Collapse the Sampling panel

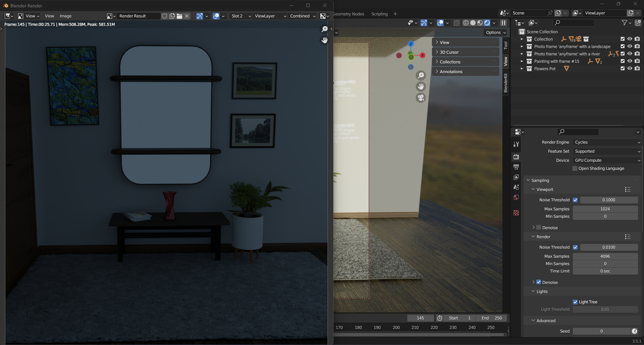pos(528,180)
